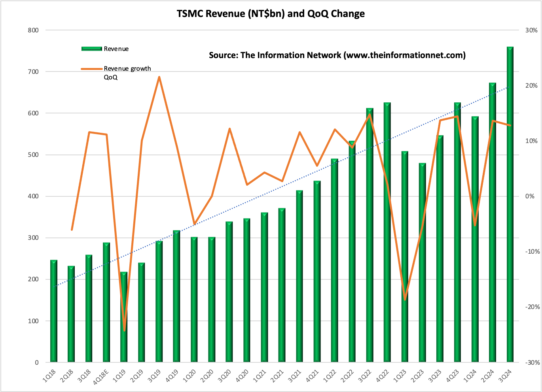Click the right axis value '30%'
Image resolution: width=542 pixels, height=392 pixels.
coord(532,30)
